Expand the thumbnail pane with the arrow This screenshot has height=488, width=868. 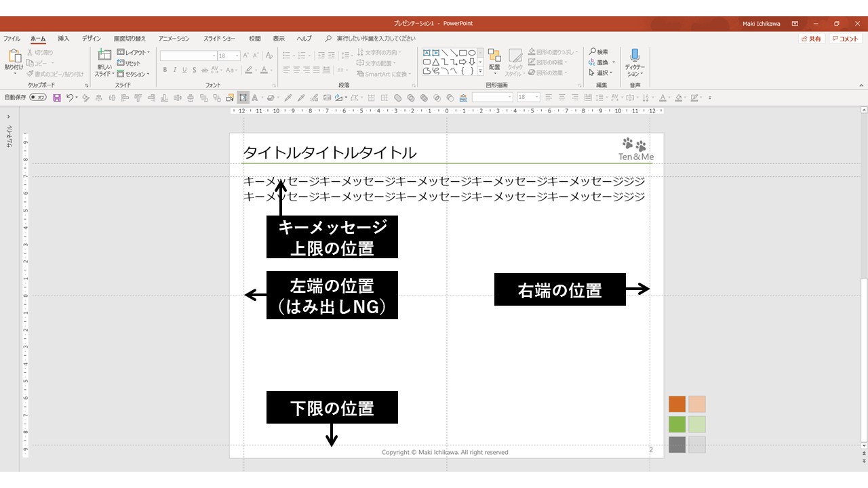coord(9,117)
